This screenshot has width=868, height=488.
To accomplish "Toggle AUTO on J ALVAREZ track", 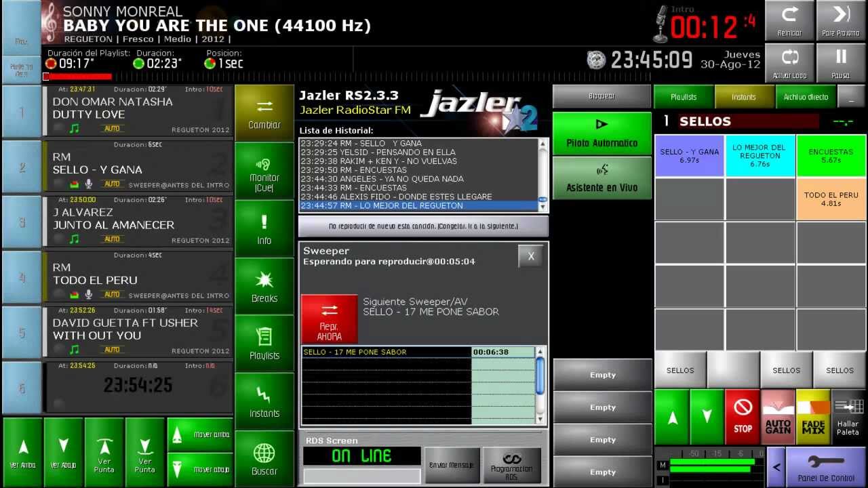I will [x=112, y=239].
